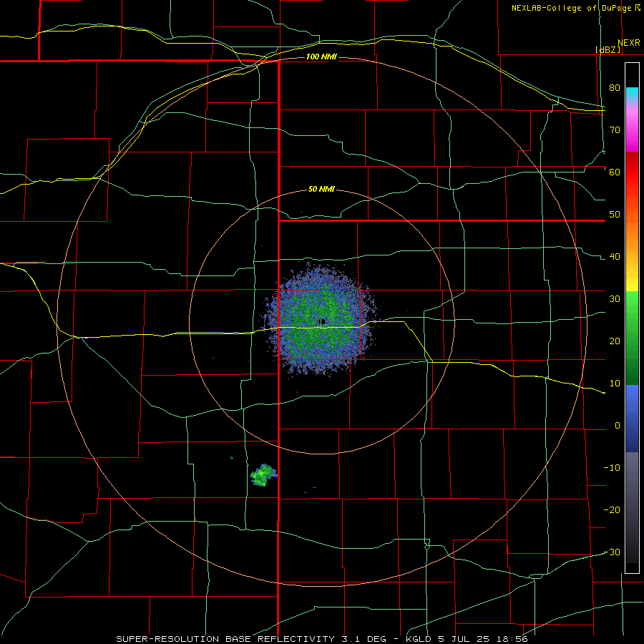Image resolution: width=644 pixels, height=644 pixels.
Task: Select the 10 value on the dBZ scale
Action: 615,384
